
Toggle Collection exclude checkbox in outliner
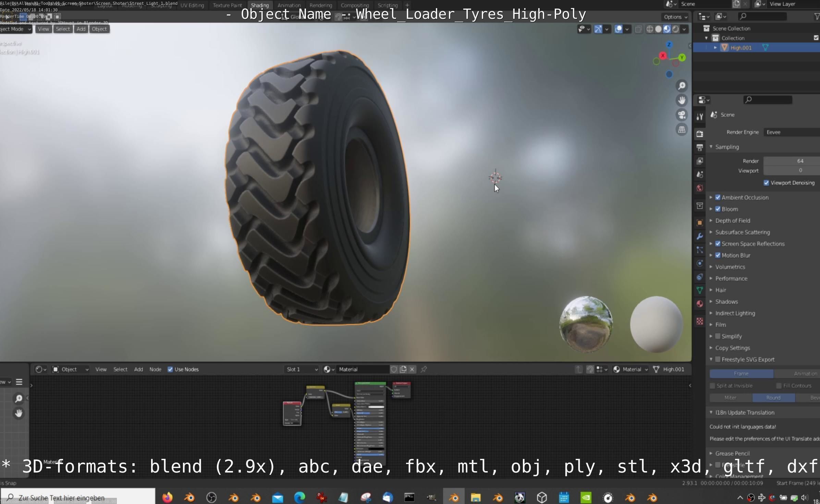point(816,38)
